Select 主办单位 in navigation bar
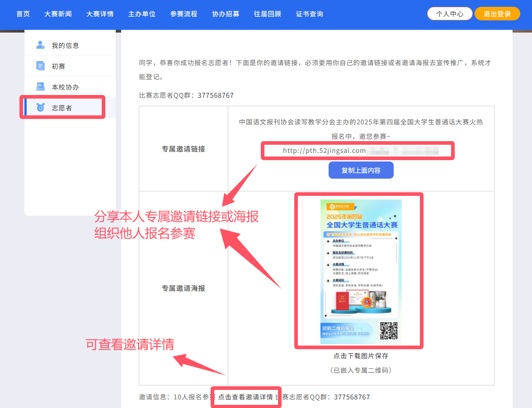This screenshot has height=408, width=532. coord(142,14)
